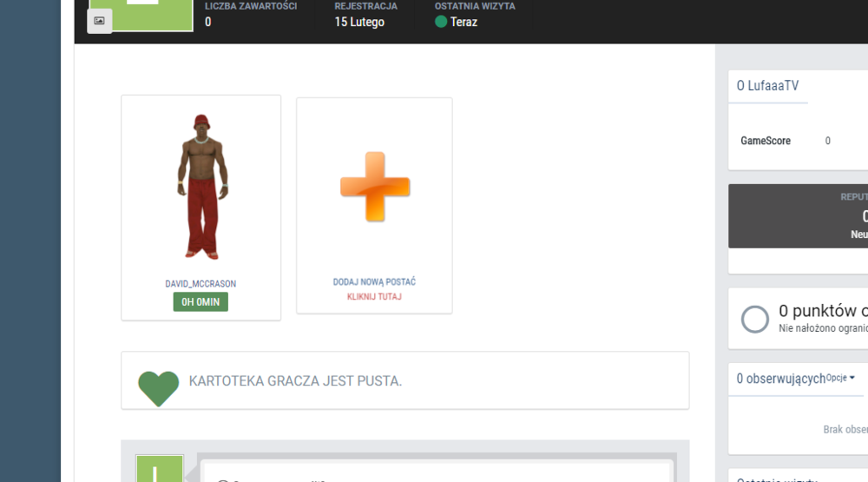Click the green heart icon
Screen dimensions: 868x482
158,387
